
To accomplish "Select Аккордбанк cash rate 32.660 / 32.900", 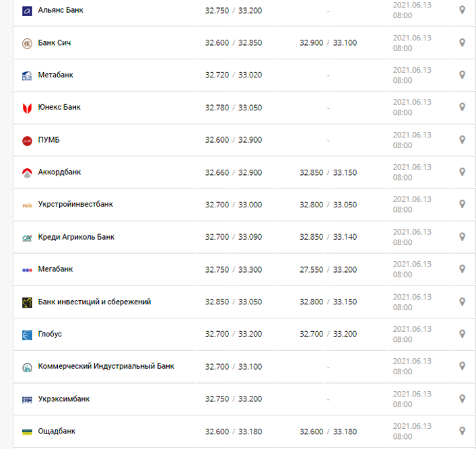I will (x=234, y=172).
